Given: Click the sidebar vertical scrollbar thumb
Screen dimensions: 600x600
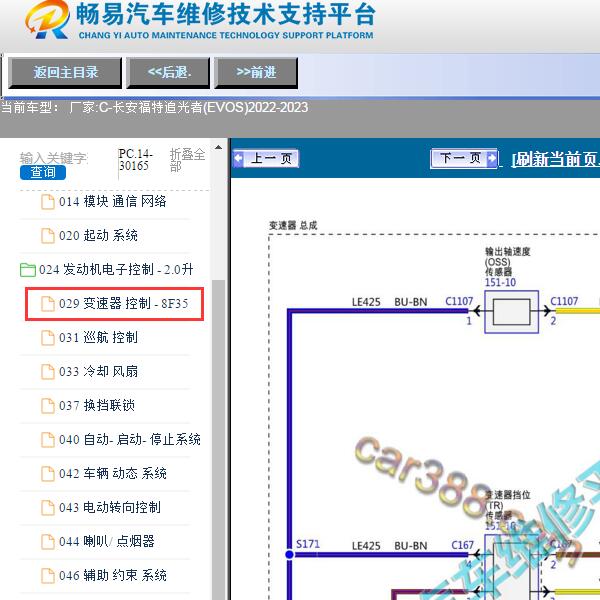Looking at the screenshot, I should click(218, 439).
